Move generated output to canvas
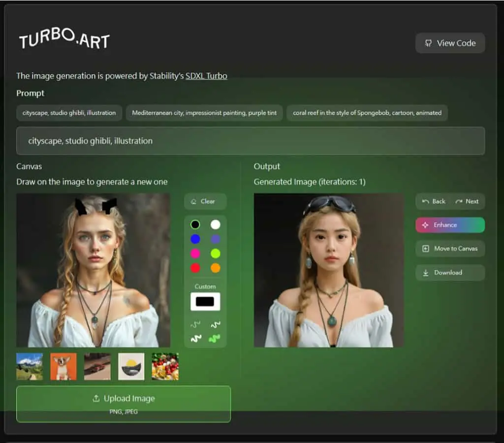The height and width of the screenshot is (443, 504). (450, 249)
